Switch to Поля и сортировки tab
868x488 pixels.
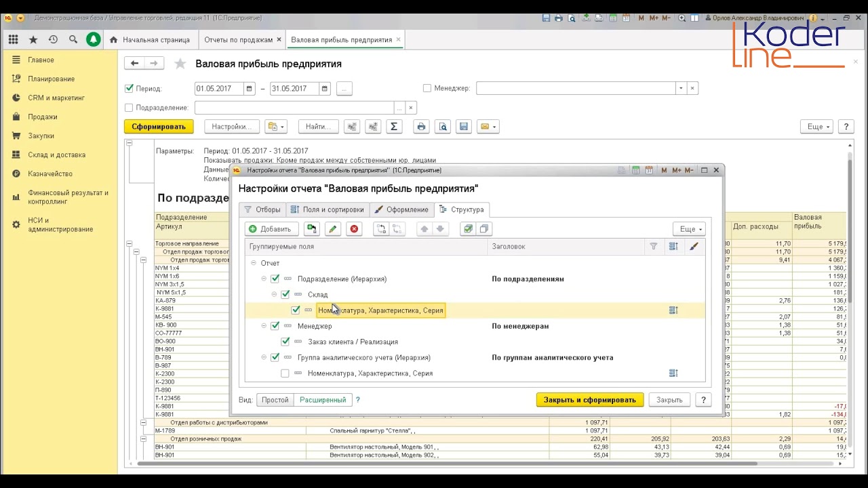327,209
